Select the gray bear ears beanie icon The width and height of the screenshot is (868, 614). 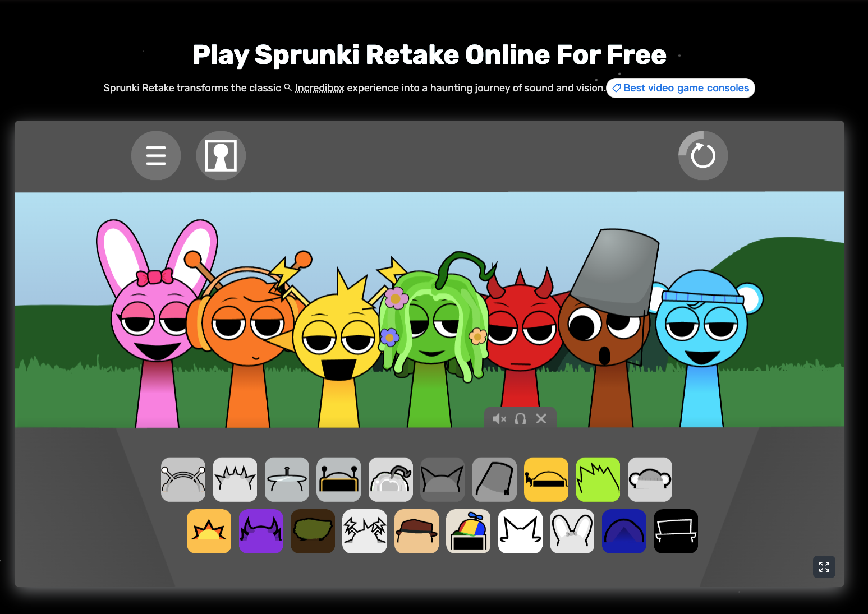(650, 479)
